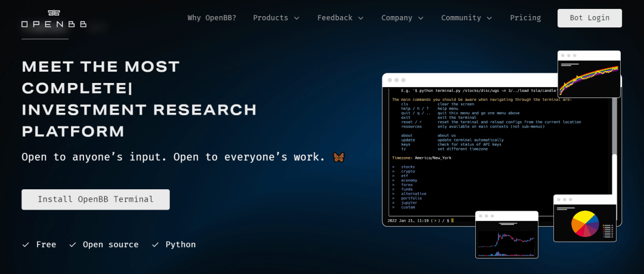Open the rainbow line chart thumbnail
Viewport: 644px width, 274px height.
[589, 74]
